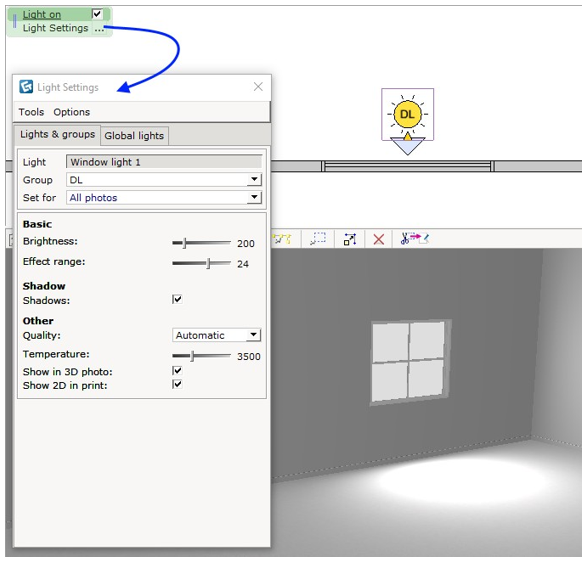Viewport: 585px width, 564px height.
Task: Click the Shadow section heading
Action: [x=44, y=286]
